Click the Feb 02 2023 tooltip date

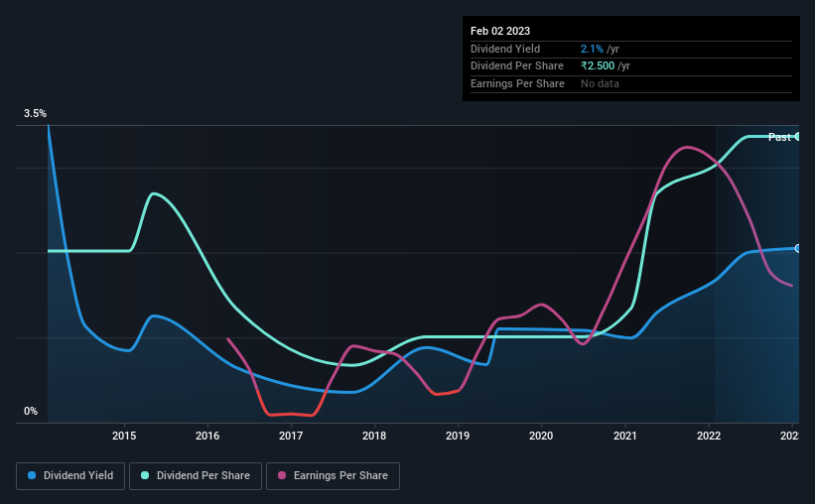coord(500,31)
